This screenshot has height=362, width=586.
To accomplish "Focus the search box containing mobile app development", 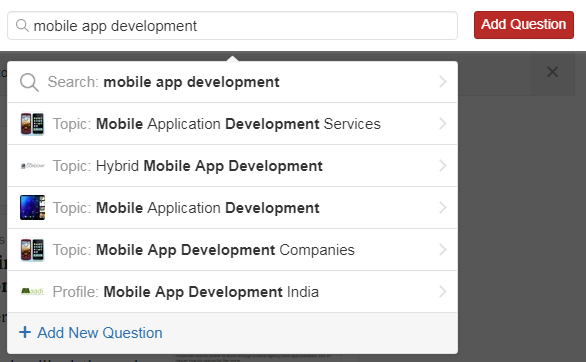I will 232,25.
